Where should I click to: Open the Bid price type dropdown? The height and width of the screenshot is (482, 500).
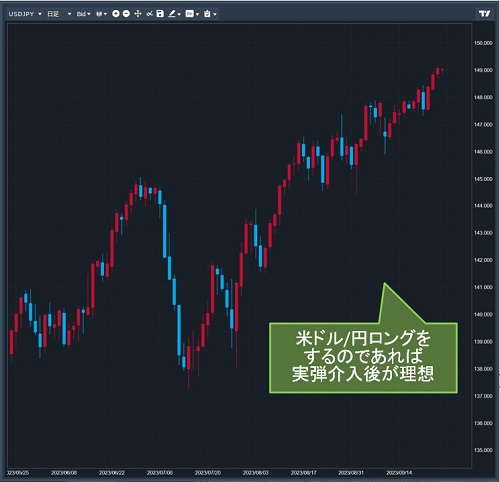tap(83, 14)
